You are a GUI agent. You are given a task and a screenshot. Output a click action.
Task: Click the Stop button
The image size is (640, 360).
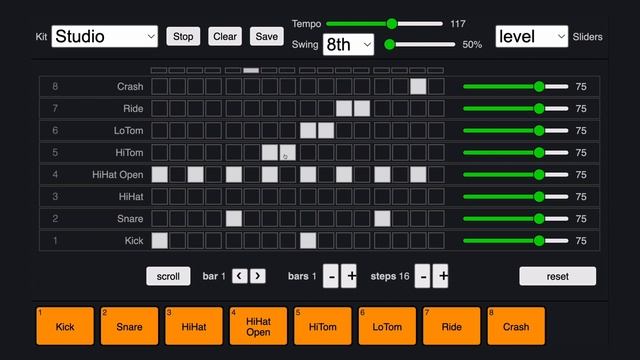tap(183, 36)
